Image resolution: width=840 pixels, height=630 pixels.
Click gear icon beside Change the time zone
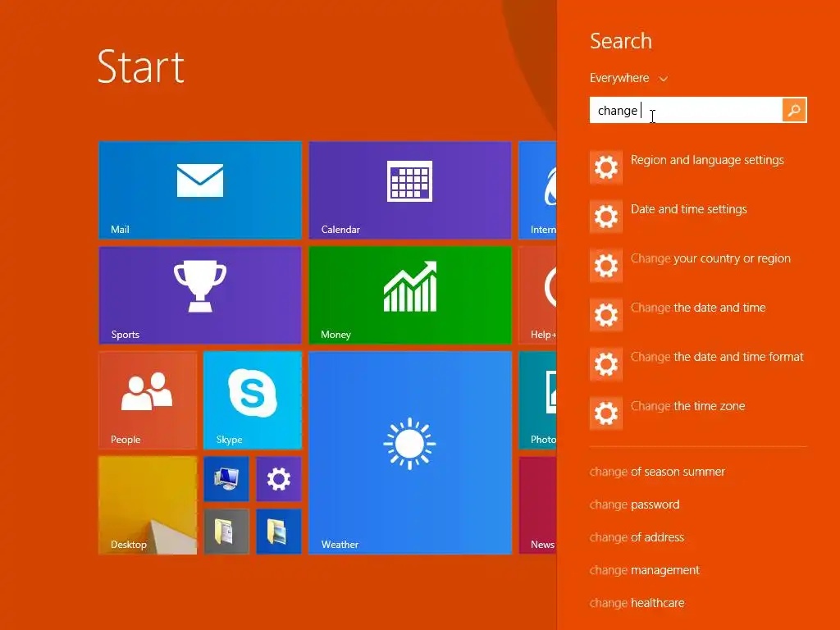pyautogui.click(x=606, y=413)
